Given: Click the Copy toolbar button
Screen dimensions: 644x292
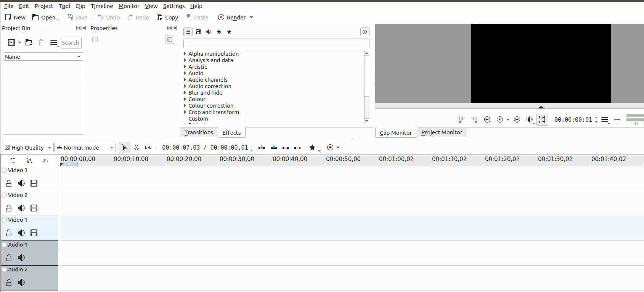Looking at the screenshot, I should point(167,18).
